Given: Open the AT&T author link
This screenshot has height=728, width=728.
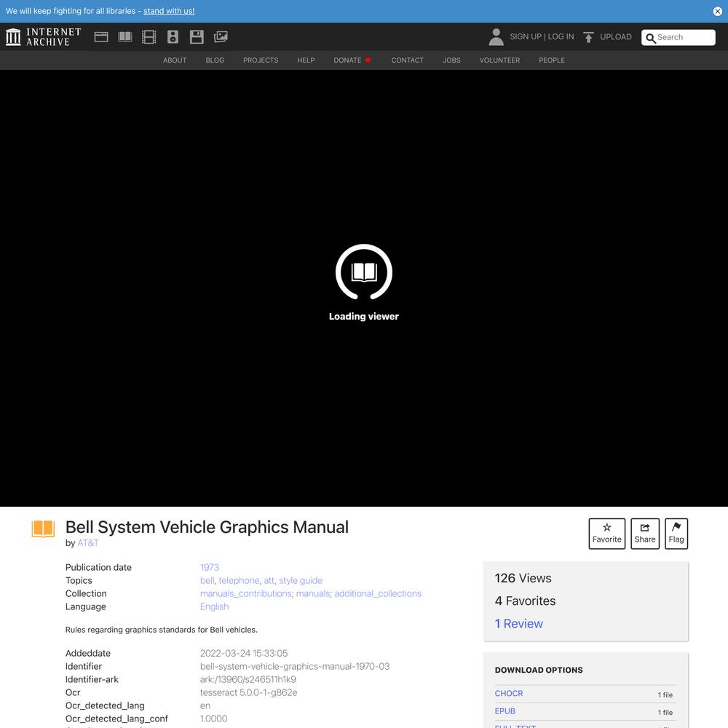Looking at the screenshot, I should [x=88, y=543].
